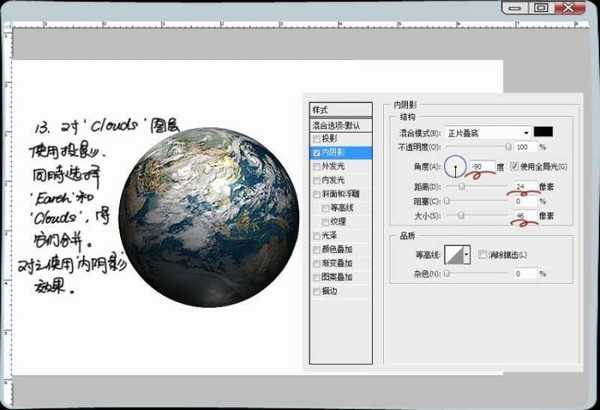Screen dimensions: 600x410
Task: Toggle the 使用全局光 checkbox
Action: [x=513, y=165]
